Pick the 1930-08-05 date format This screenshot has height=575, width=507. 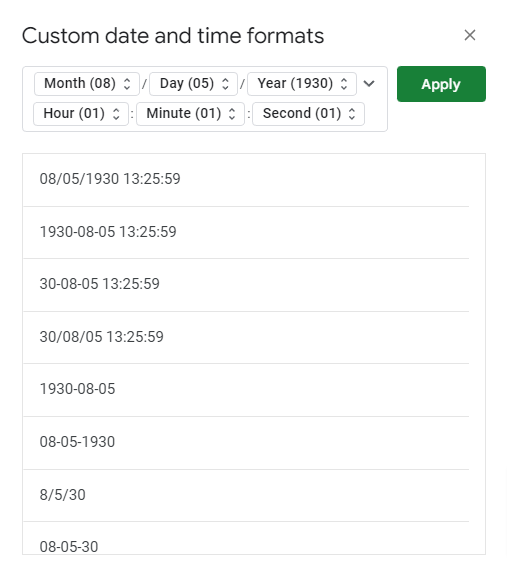pos(246,390)
